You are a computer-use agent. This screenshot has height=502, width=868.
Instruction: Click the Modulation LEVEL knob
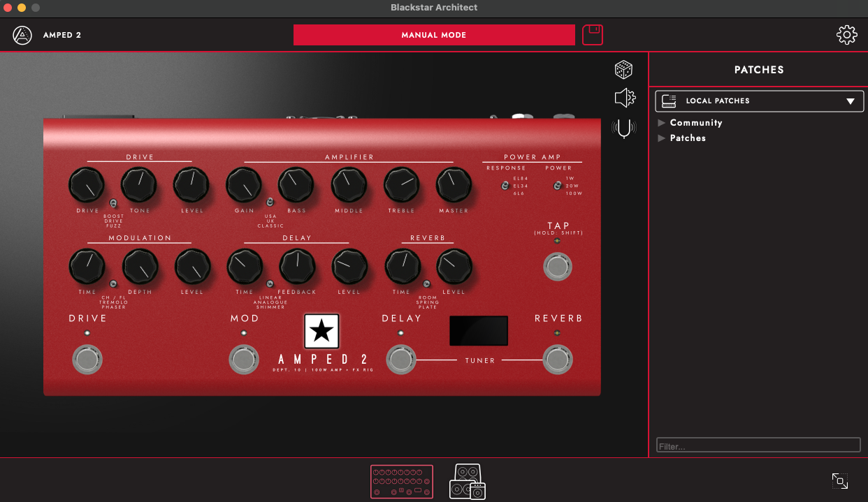[192, 267]
